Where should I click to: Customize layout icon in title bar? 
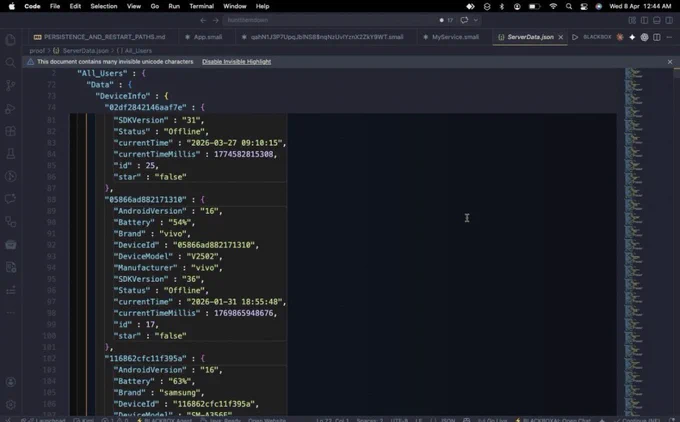tap(632, 20)
